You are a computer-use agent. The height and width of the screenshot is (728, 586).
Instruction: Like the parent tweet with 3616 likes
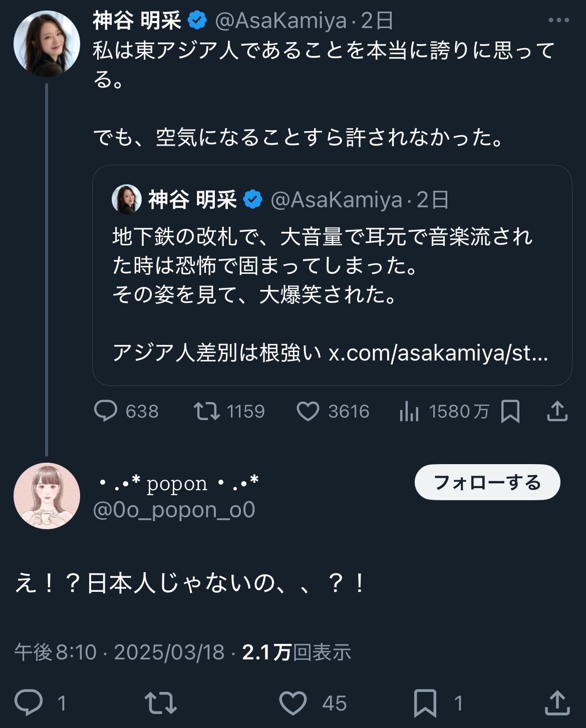(308, 411)
